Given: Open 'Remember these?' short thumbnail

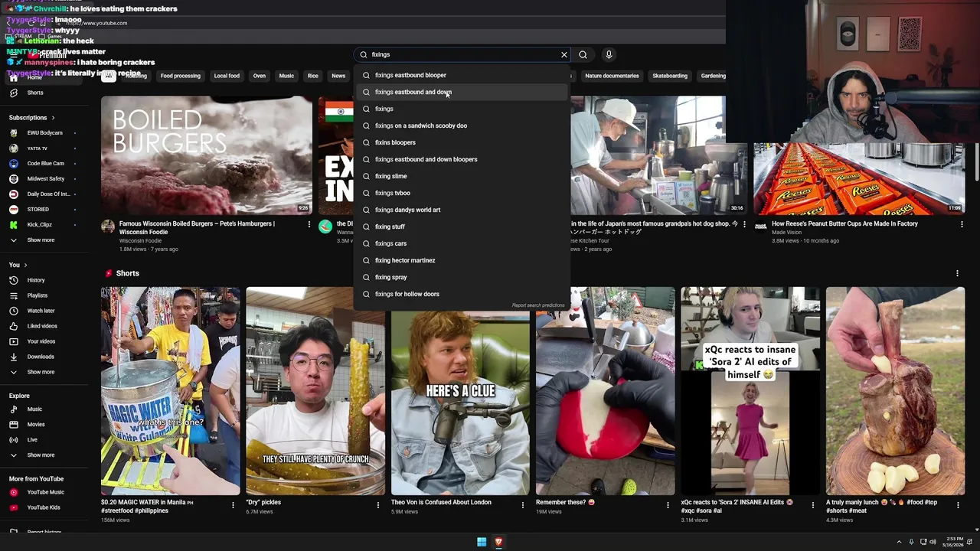Looking at the screenshot, I should [x=606, y=403].
